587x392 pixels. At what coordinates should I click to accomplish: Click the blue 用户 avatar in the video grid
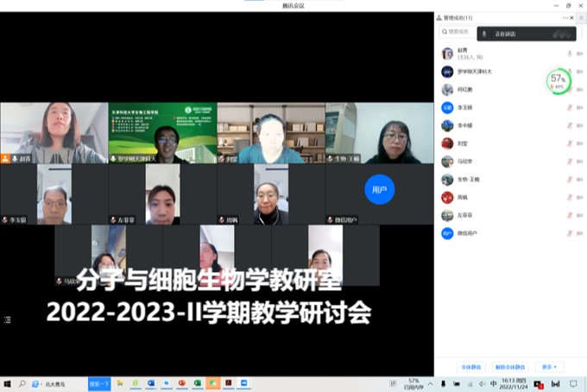[379, 188]
